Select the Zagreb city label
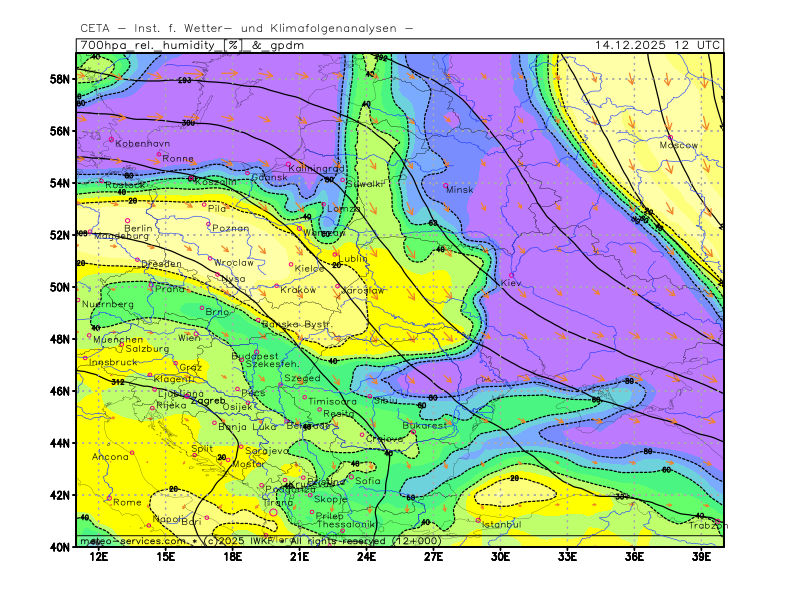 pyautogui.click(x=207, y=401)
